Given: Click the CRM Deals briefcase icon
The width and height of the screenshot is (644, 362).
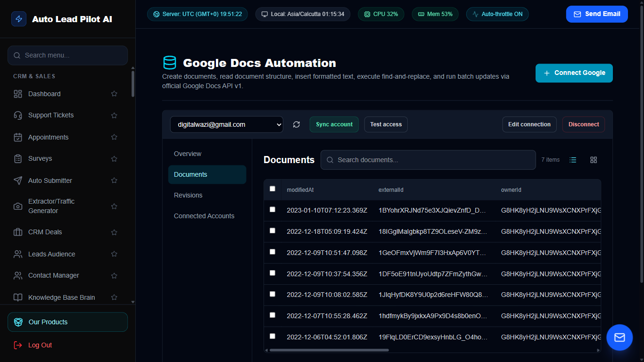Looking at the screenshot, I should coord(18,232).
